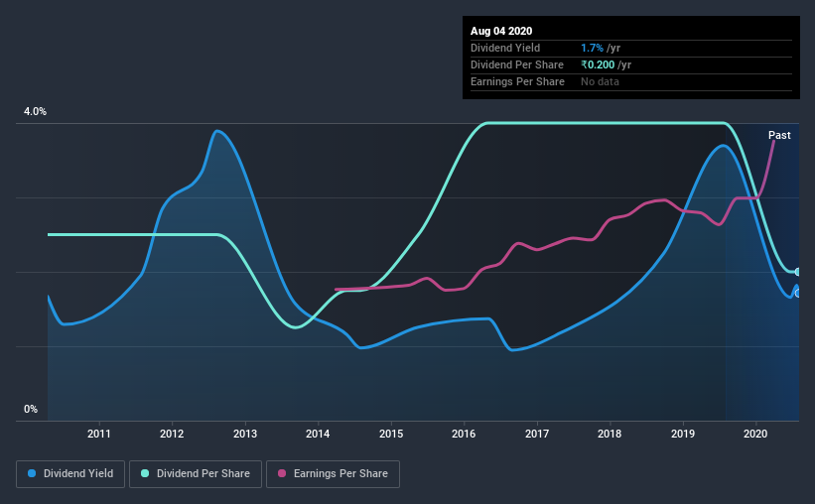This screenshot has height=504, width=815.
Task: Click the 2014 x-axis label
Action: point(318,434)
